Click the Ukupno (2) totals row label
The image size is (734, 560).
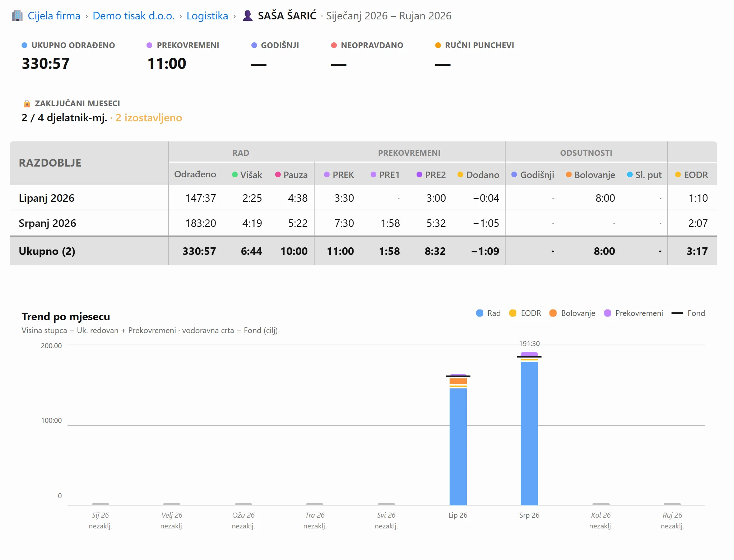tap(47, 251)
